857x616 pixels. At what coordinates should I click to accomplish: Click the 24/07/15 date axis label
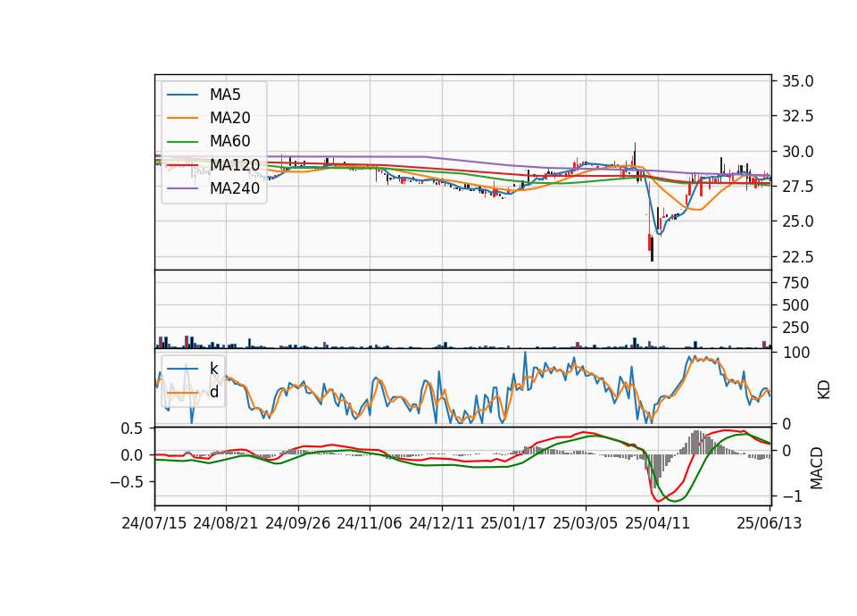click(154, 523)
